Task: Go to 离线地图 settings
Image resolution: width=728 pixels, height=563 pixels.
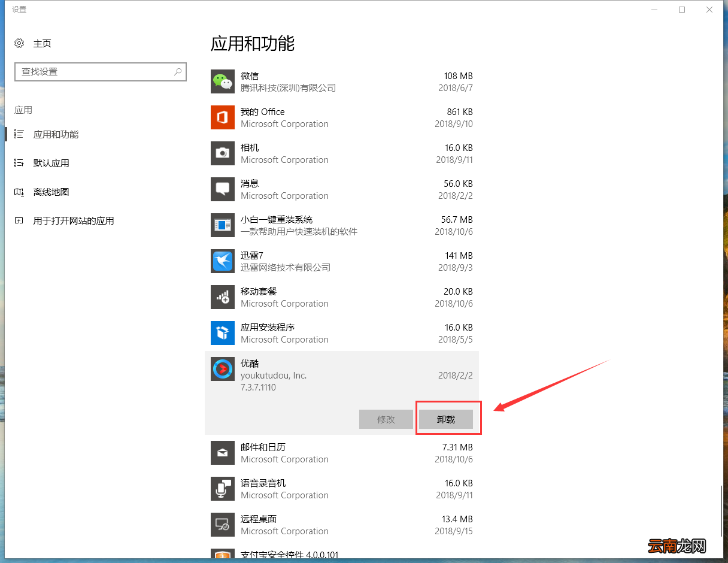Action: click(51, 192)
